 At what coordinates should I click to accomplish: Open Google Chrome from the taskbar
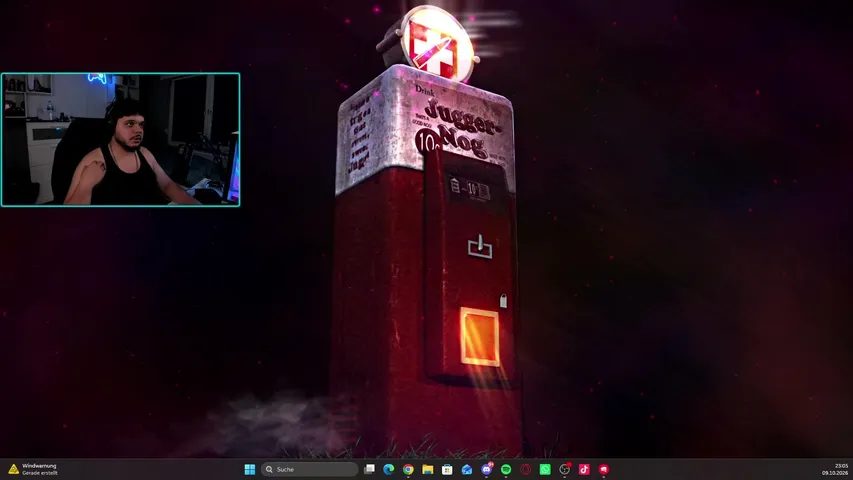coord(408,469)
